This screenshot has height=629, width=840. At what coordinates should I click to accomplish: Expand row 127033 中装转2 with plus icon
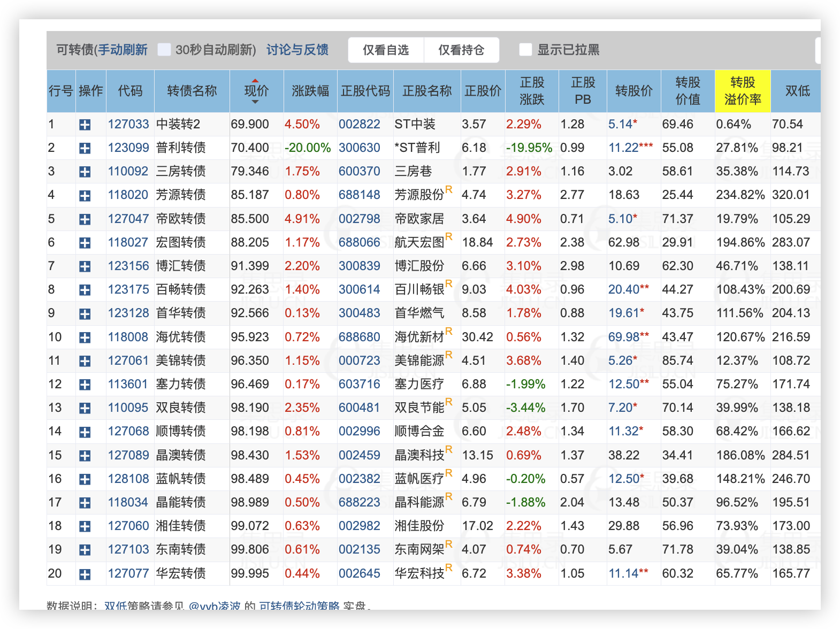pos(85,125)
